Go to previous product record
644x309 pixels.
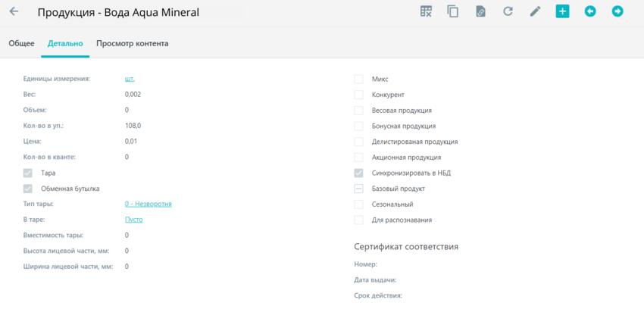(x=590, y=11)
